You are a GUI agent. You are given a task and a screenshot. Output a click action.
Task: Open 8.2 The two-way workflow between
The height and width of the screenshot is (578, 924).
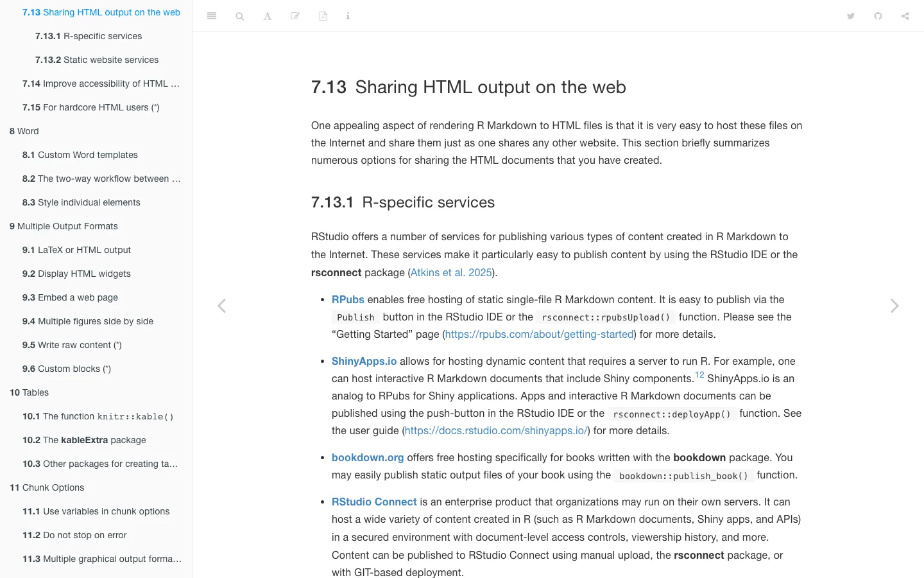pyautogui.click(x=101, y=179)
